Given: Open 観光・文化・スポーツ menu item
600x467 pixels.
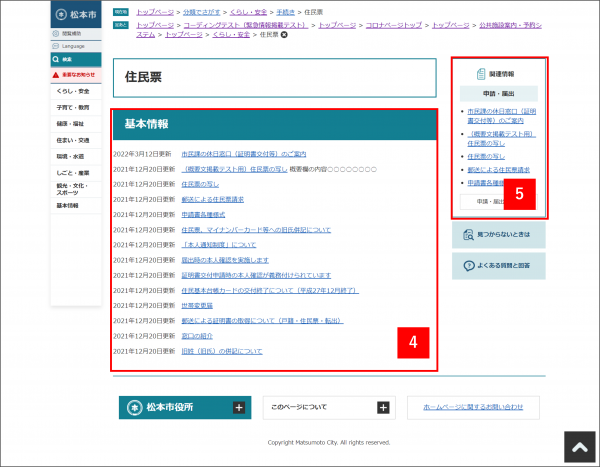Looking at the screenshot, I should 73,188.
